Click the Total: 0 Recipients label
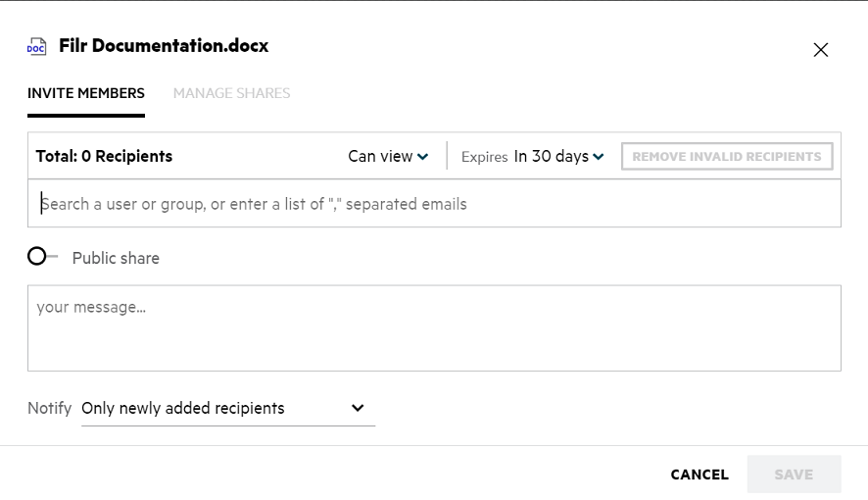Image resolution: width=868 pixels, height=500 pixels. click(104, 156)
